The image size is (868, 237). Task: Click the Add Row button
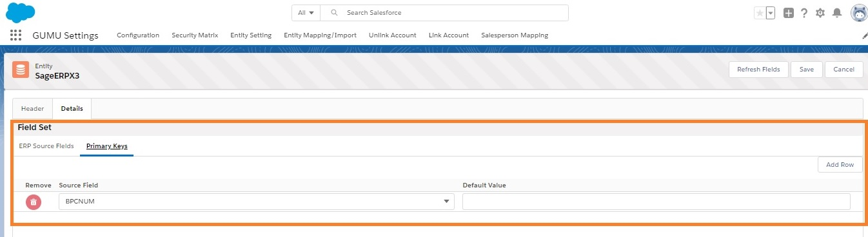pyautogui.click(x=840, y=165)
